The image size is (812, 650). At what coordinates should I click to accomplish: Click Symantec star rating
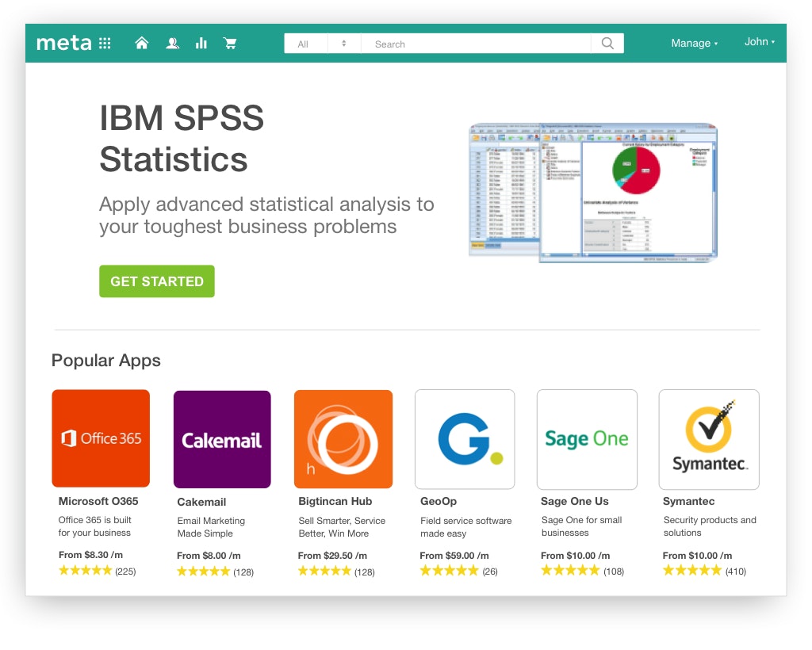(692, 571)
